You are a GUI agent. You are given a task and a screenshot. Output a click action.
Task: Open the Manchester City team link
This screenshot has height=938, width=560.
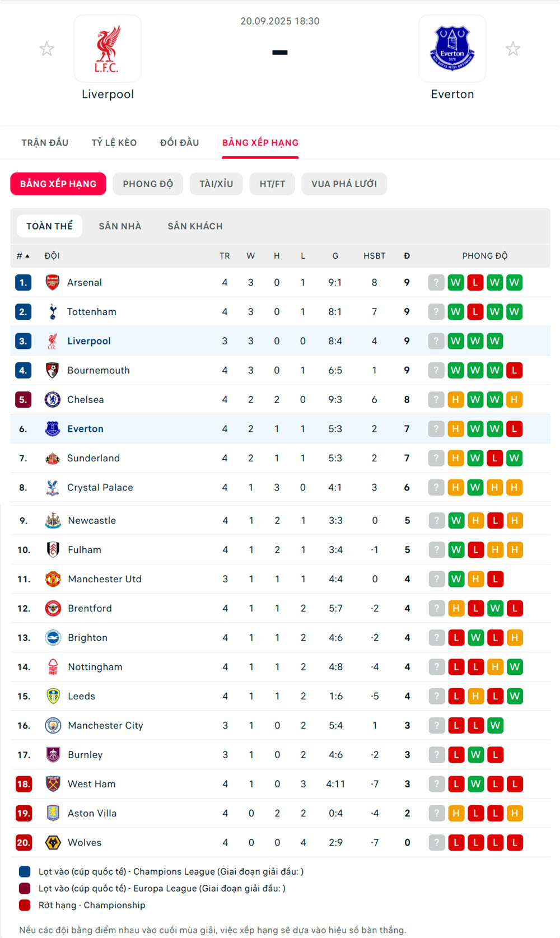[105, 726]
